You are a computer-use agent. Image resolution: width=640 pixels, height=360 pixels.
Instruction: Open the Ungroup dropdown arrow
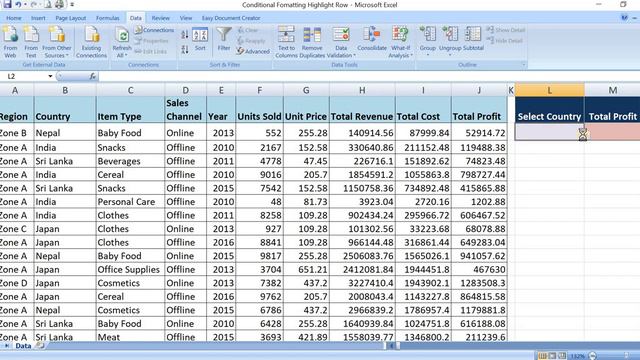[x=450, y=54]
